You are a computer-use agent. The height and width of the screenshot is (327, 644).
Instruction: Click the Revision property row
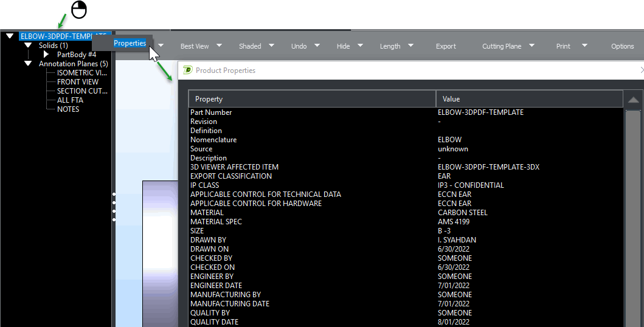click(x=406, y=121)
